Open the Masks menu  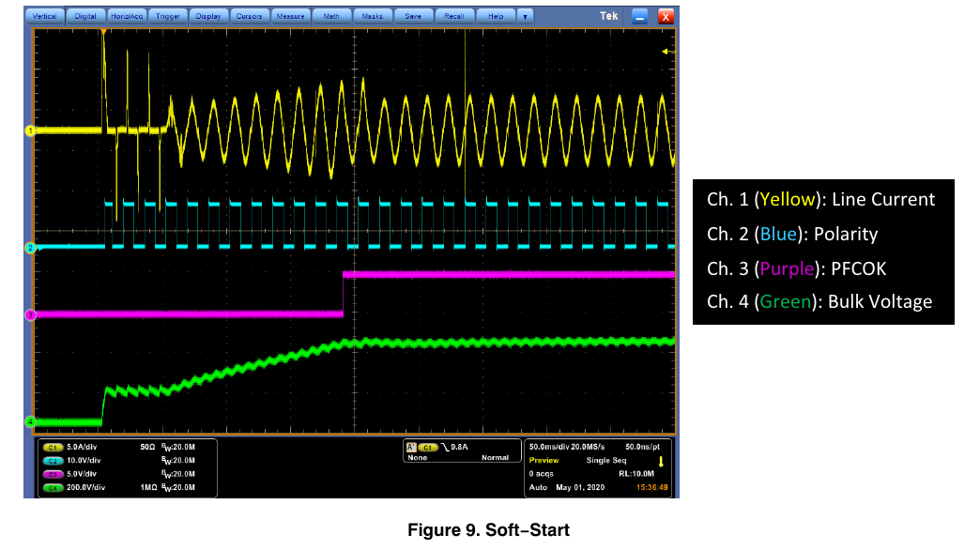373,17
